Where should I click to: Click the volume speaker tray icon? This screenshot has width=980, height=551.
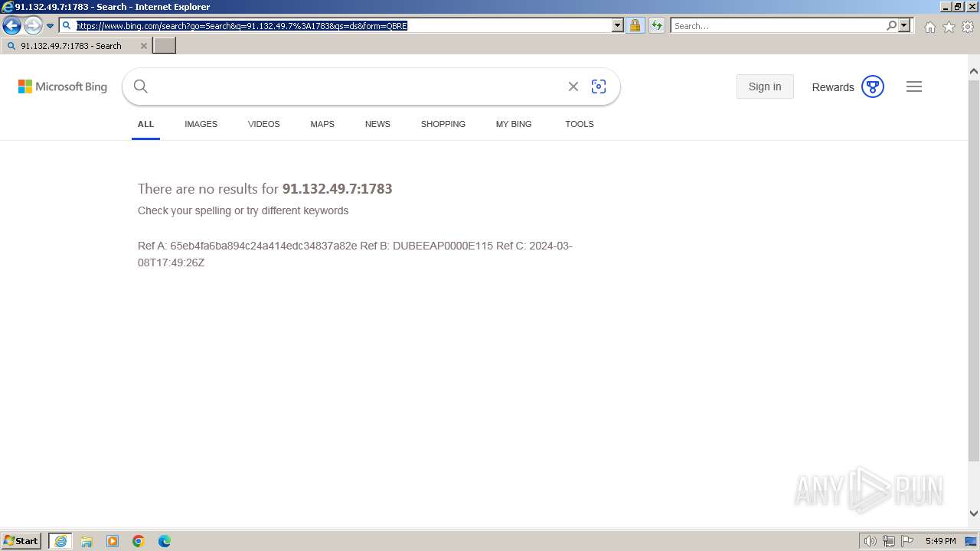[x=870, y=541]
